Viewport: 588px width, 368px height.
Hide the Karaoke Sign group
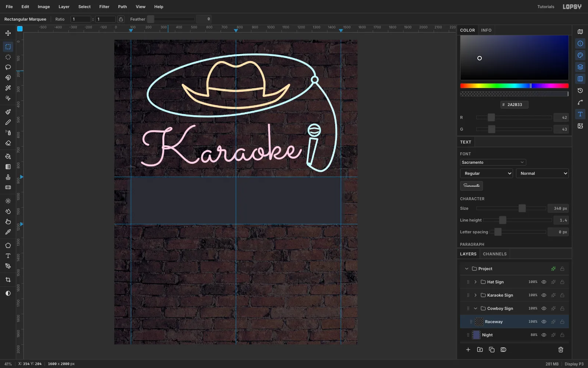(544, 295)
